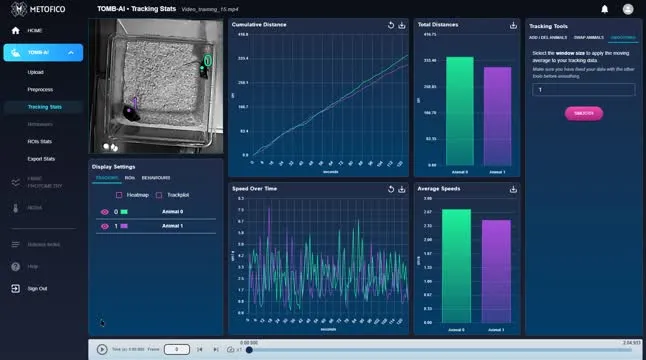The image size is (646, 360).
Task: Click the Home house icon
Action: [16, 30]
